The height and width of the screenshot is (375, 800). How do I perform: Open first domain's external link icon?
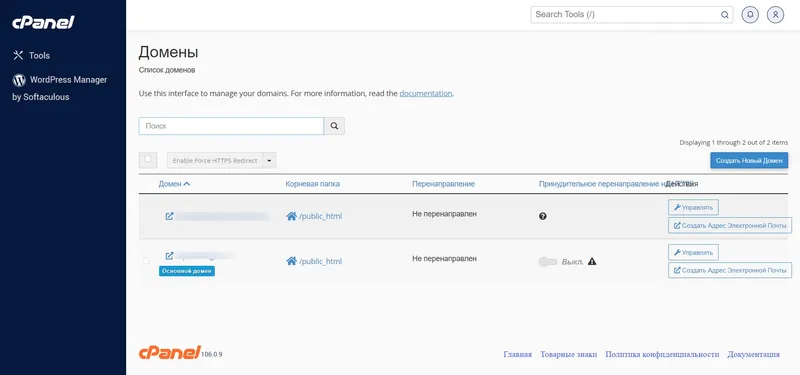click(x=169, y=216)
